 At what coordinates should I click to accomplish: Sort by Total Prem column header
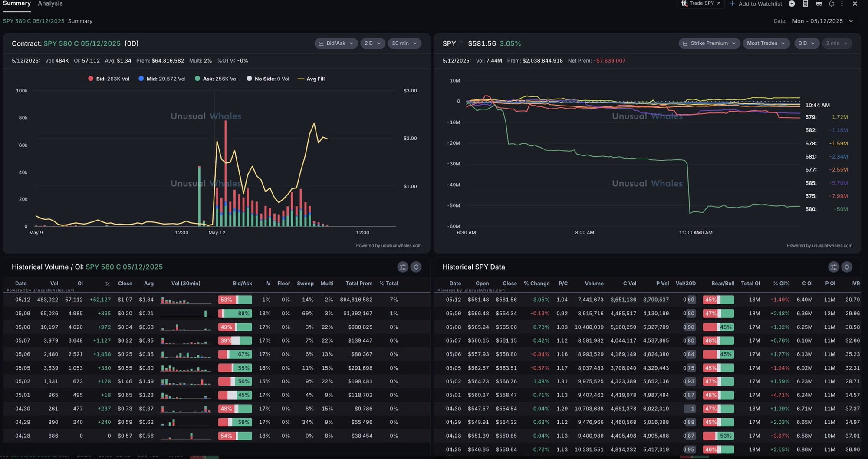[359, 284]
